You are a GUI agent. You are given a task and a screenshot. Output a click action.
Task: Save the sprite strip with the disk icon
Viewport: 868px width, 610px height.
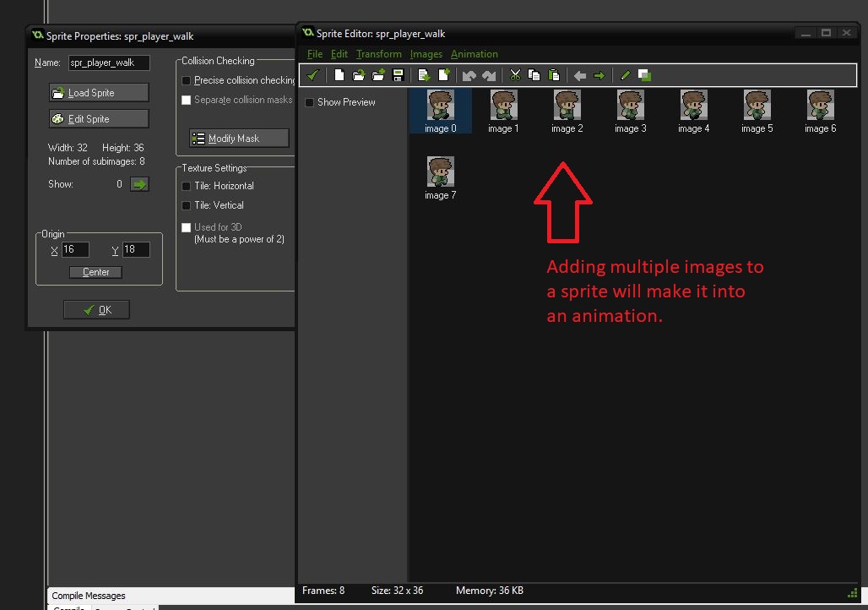click(x=398, y=75)
